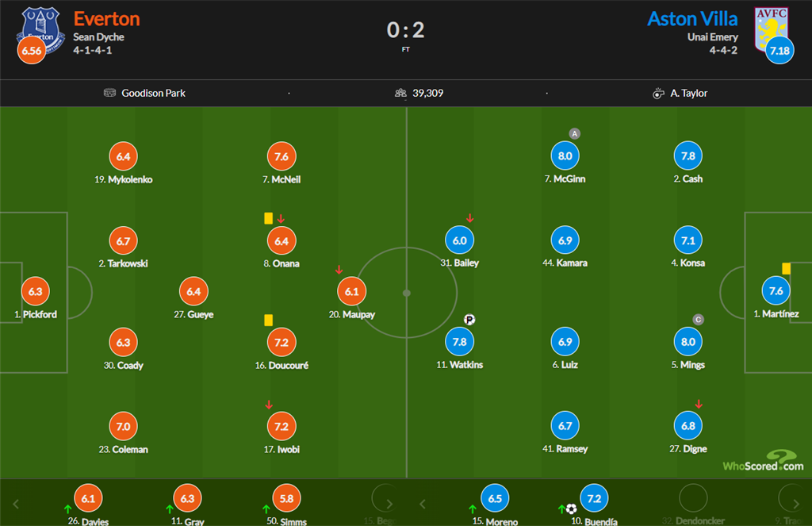
Task: Open the Everton team name link
Action: (x=106, y=18)
